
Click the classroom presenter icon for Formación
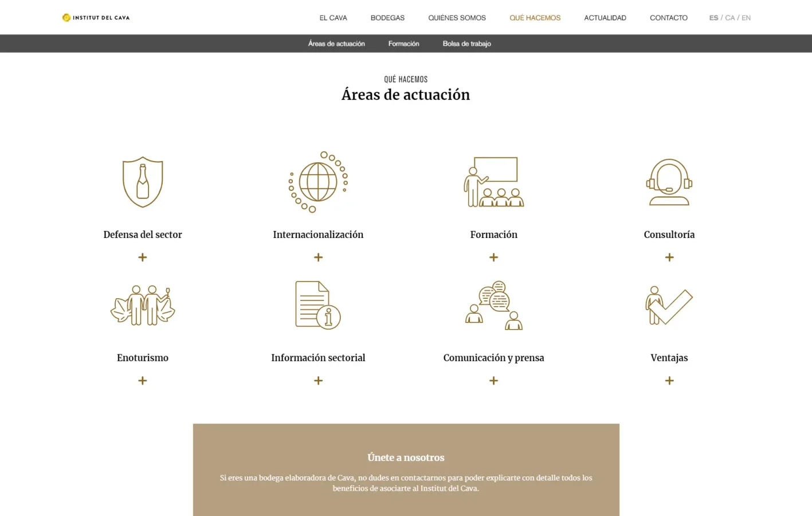(493, 182)
